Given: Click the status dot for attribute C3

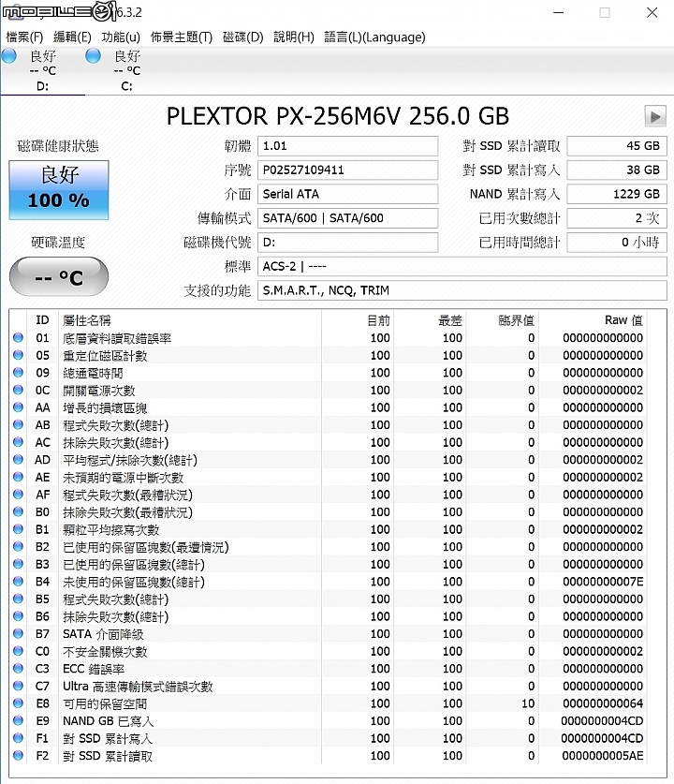Looking at the screenshot, I should (19, 669).
